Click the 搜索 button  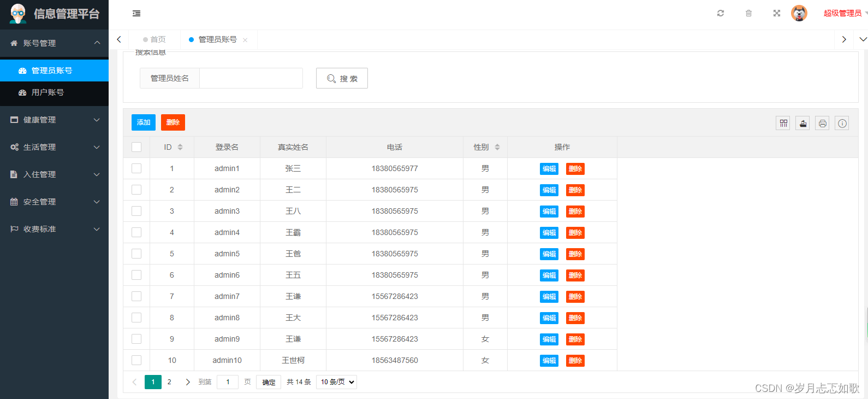(342, 78)
